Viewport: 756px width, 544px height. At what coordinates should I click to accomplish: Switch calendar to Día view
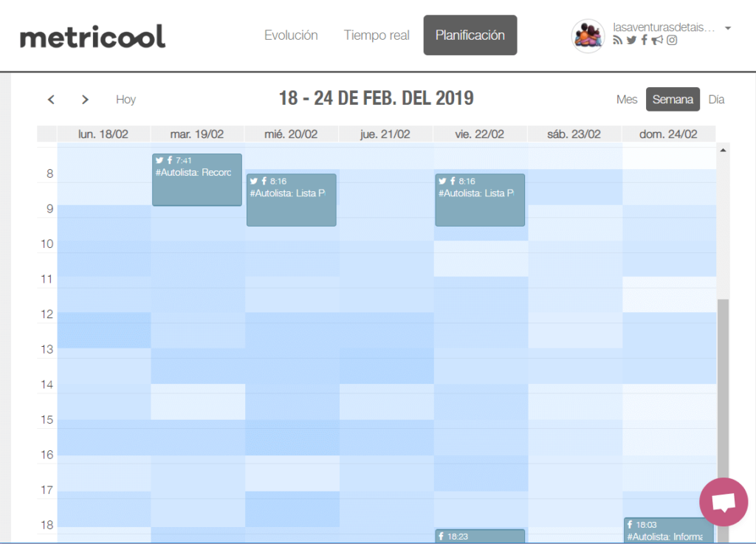pos(716,99)
